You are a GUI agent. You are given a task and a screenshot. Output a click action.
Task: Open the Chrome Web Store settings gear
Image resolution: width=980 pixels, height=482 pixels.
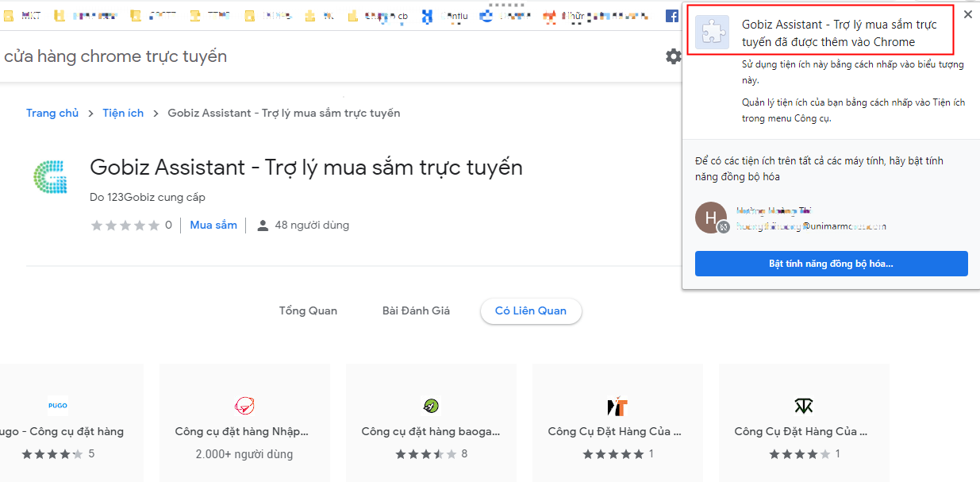coord(673,56)
